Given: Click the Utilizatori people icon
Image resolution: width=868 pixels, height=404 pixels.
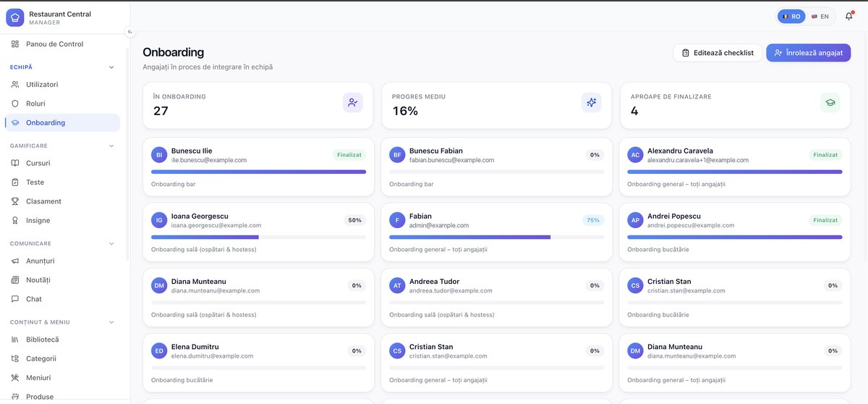Looking at the screenshot, I should 15,85.
